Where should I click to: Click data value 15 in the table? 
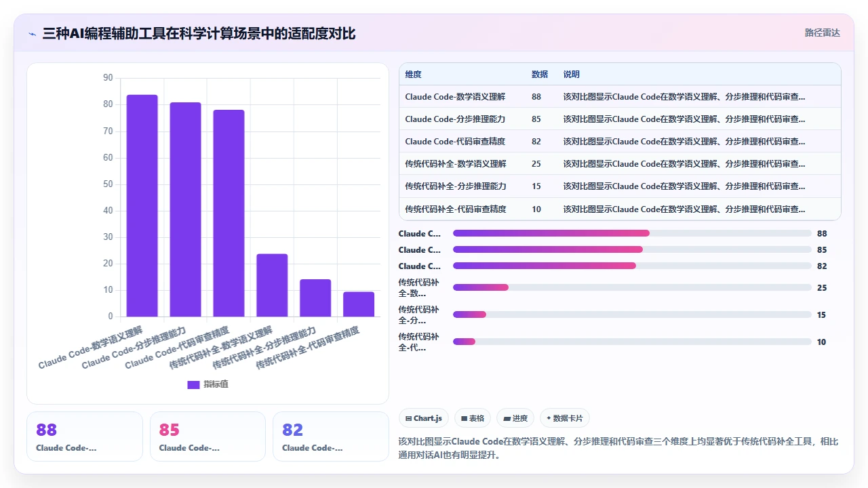pos(536,186)
